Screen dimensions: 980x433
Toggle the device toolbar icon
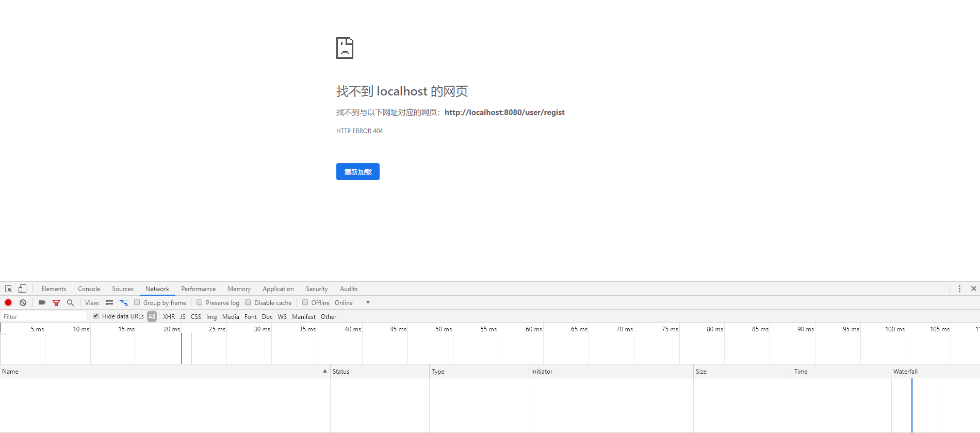click(x=22, y=288)
